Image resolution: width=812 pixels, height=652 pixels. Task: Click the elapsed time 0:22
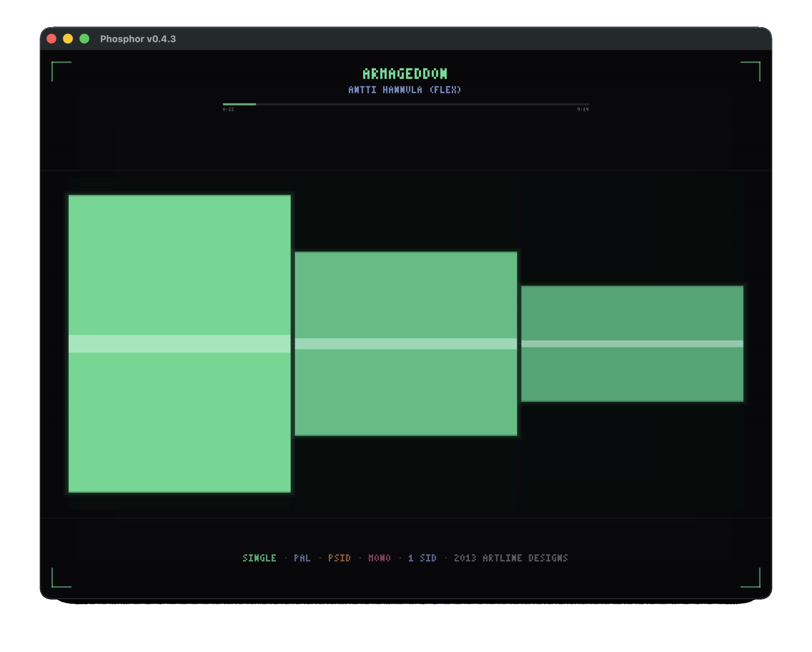228,110
